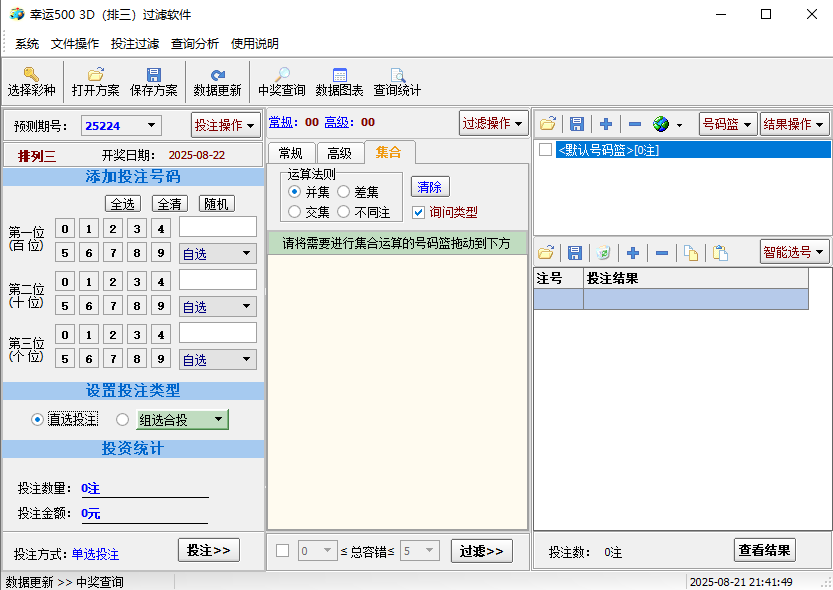Open the 数据图表 chart icon
The height and width of the screenshot is (590, 833).
tap(340, 74)
